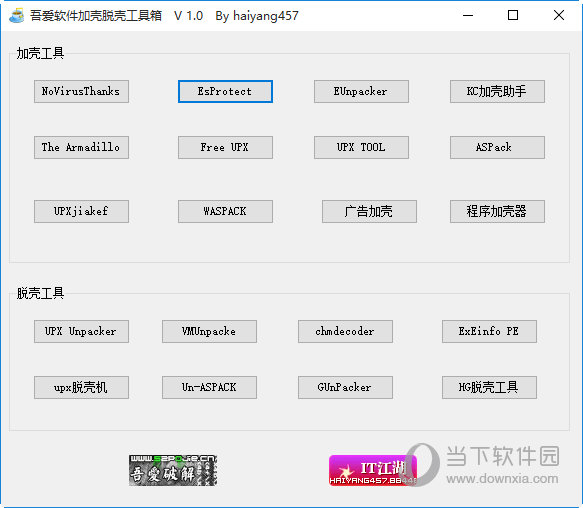
Task: Open the 广告加壳 tool
Action: [370, 212]
